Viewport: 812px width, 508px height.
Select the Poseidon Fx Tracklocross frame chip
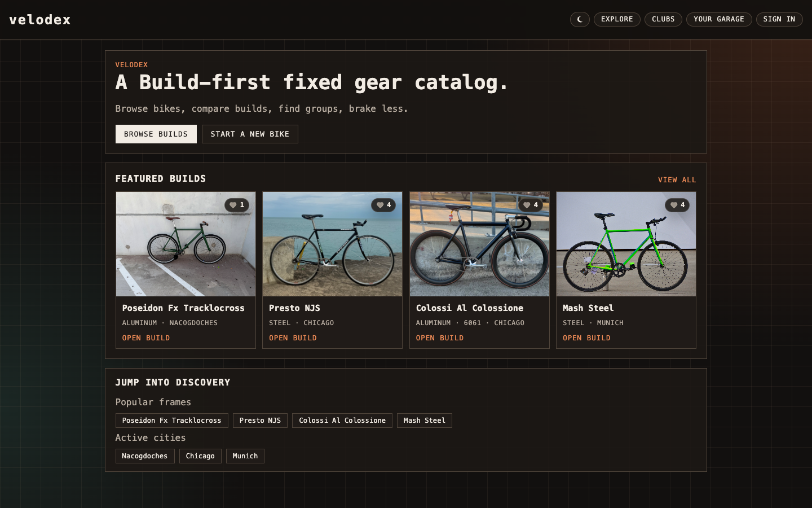tap(172, 421)
